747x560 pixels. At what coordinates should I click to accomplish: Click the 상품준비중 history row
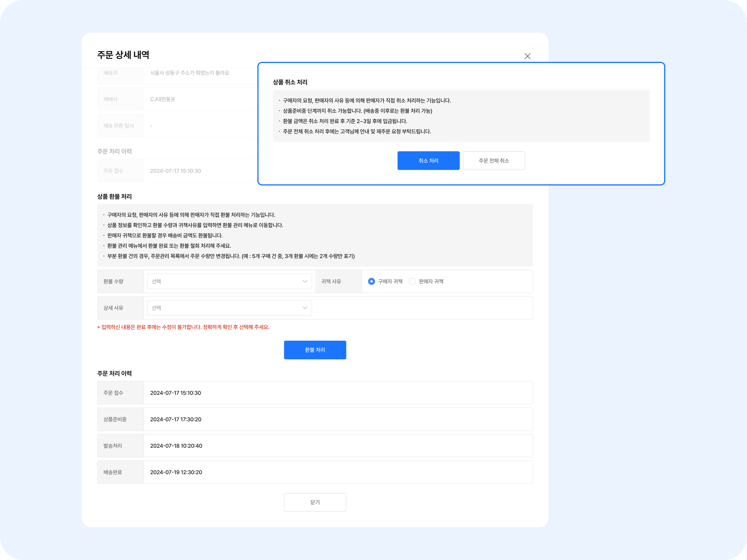tap(115, 419)
